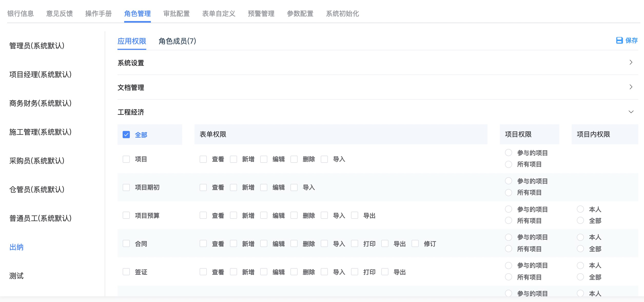Tick 导出 checkbox in 项目预算 row
Viewport: 644px width, 302px height.
[x=355, y=215]
